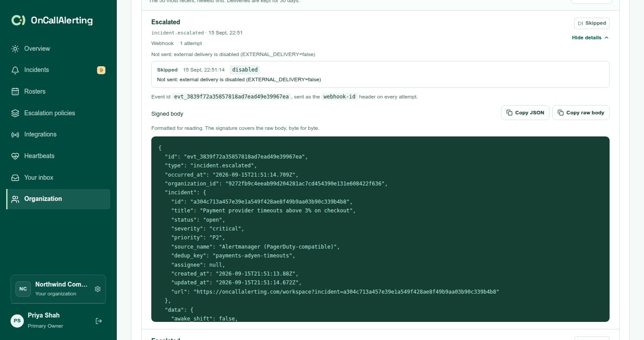Click the NC organization avatar
The width and height of the screenshot is (644, 340).
point(23,289)
